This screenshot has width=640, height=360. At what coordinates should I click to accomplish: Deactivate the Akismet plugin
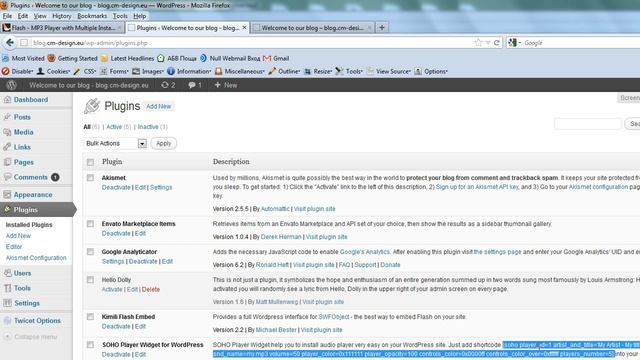tap(116, 187)
